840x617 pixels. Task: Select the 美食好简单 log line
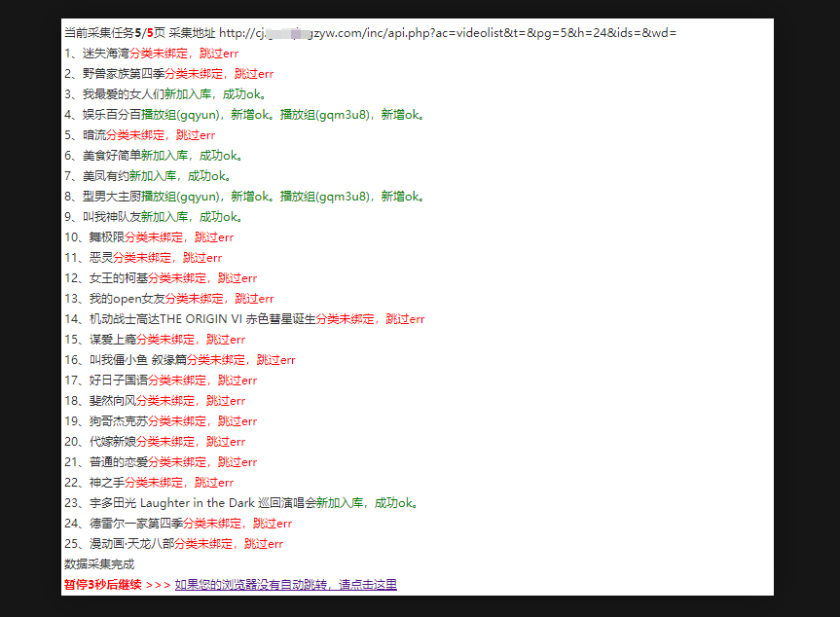(x=154, y=156)
